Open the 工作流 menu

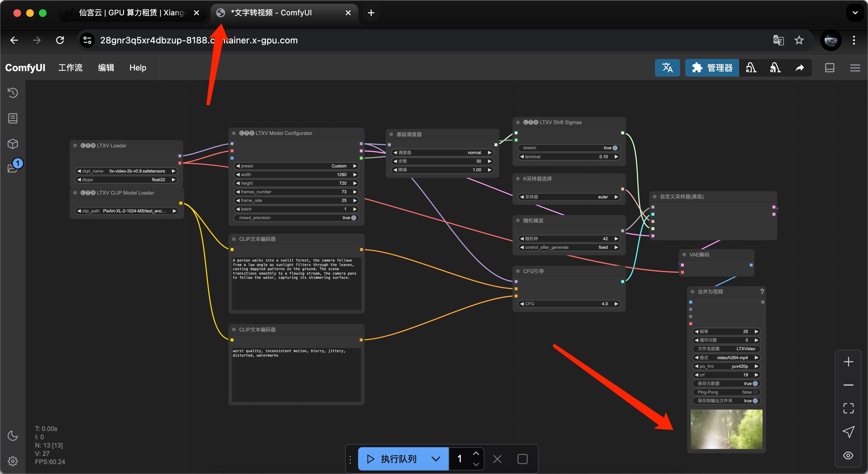[x=70, y=68]
